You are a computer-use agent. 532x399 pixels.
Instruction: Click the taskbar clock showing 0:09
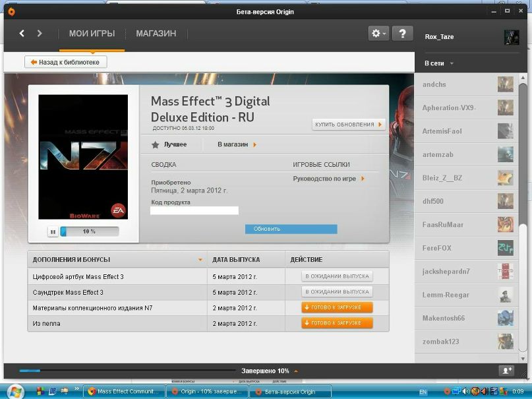point(517,392)
